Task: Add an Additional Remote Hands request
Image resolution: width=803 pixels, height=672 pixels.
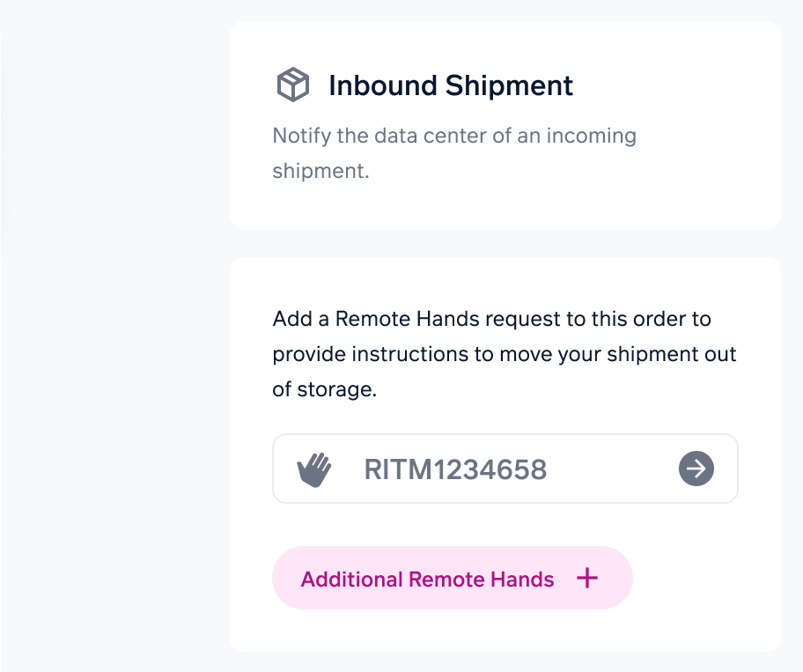Action: click(x=453, y=578)
